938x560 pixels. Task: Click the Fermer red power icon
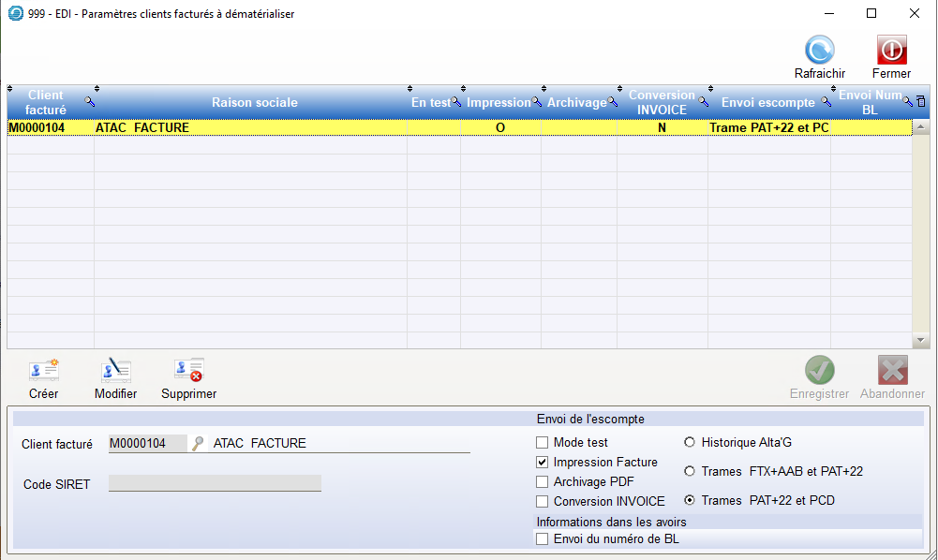891,51
